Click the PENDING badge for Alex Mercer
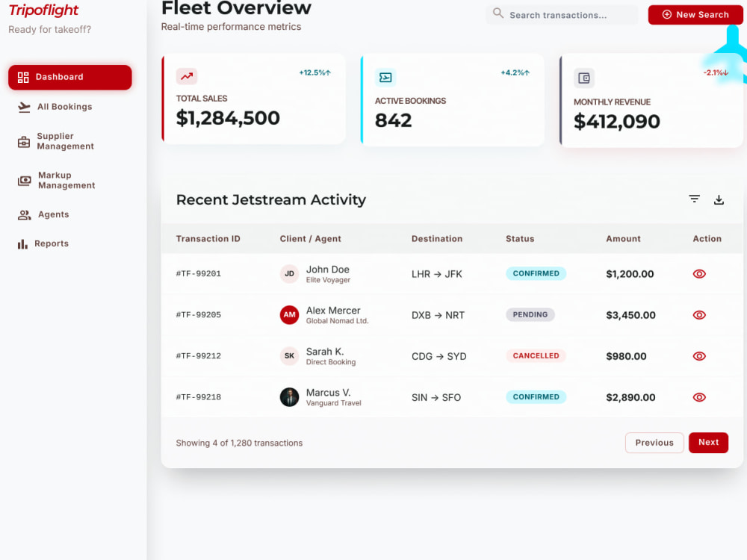 [530, 315]
